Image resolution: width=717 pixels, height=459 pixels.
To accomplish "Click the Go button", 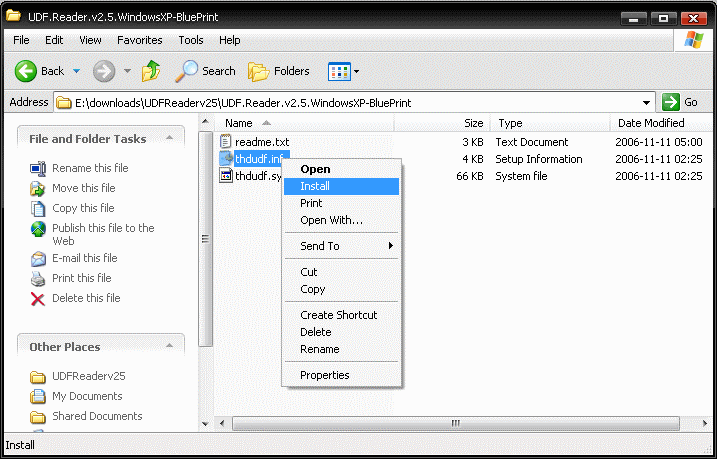I will pyautogui.click(x=682, y=102).
